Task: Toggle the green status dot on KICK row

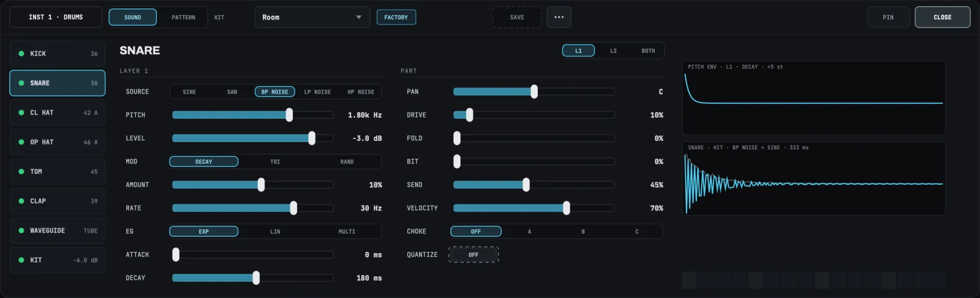Action: click(x=21, y=54)
